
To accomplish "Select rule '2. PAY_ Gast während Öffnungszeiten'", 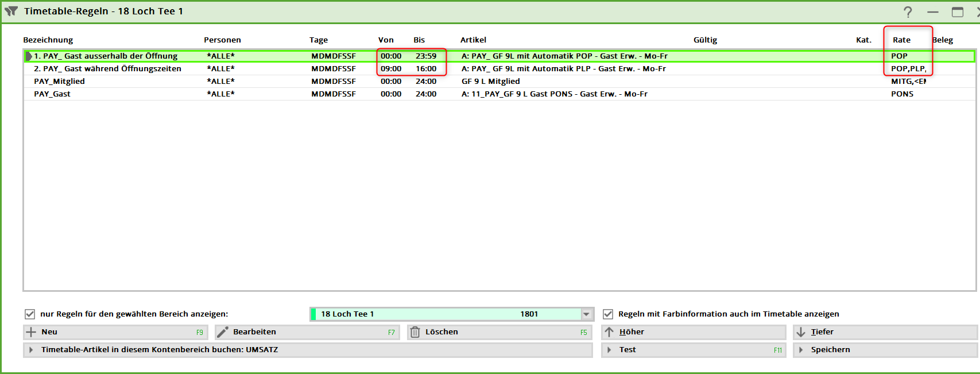I will coord(107,69).
